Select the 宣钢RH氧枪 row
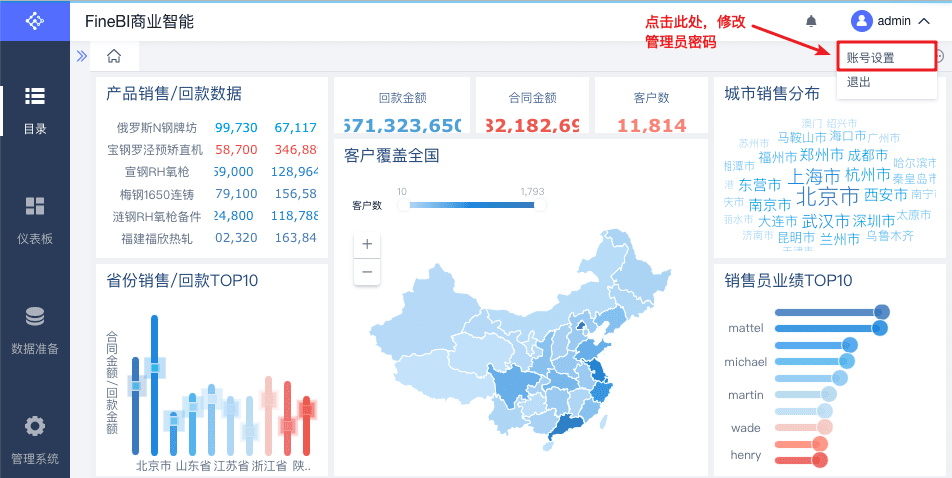The height and width of the screenshot is (478, 952). [212, 172]
